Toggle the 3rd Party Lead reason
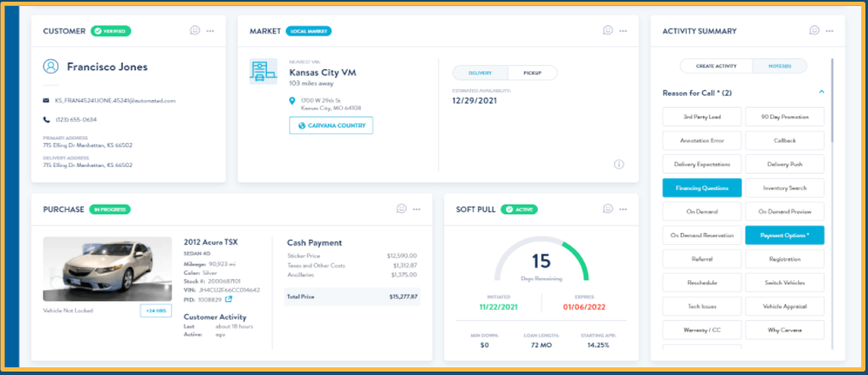This screenshot has height=375, width=868. click(701, 117)
